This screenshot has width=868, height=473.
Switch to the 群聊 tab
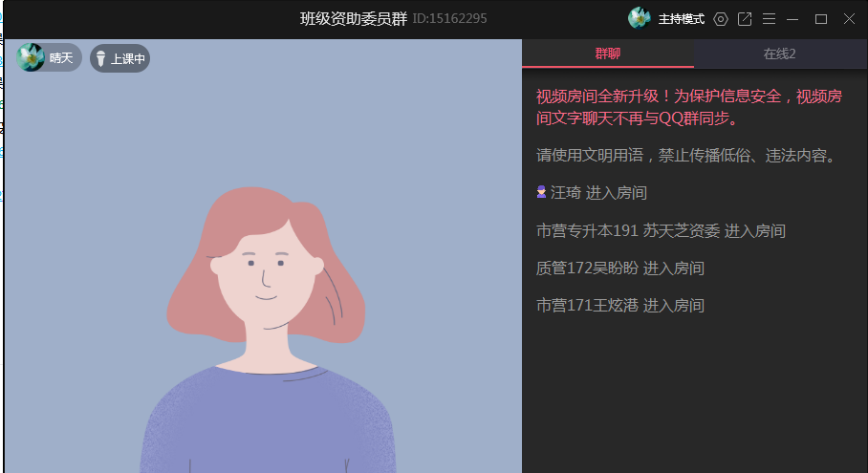click(x=607, y=54)
